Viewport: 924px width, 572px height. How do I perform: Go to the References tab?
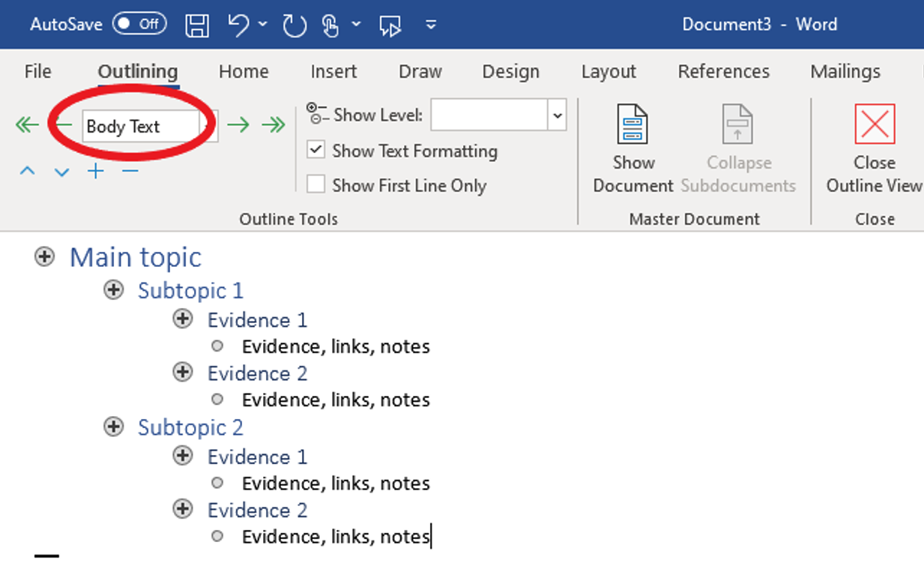(723, 71)
